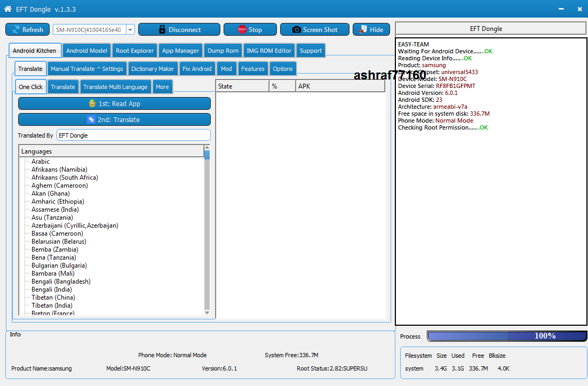Open the Android Model tab
This screenshot has width=588, height=386.
pyautogui.click(x=86, y=51)
